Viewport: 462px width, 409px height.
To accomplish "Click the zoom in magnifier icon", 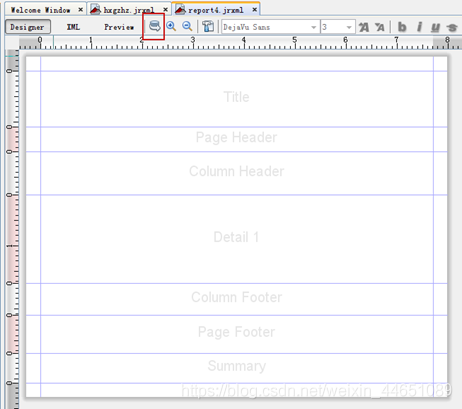I will click(171, 26).
